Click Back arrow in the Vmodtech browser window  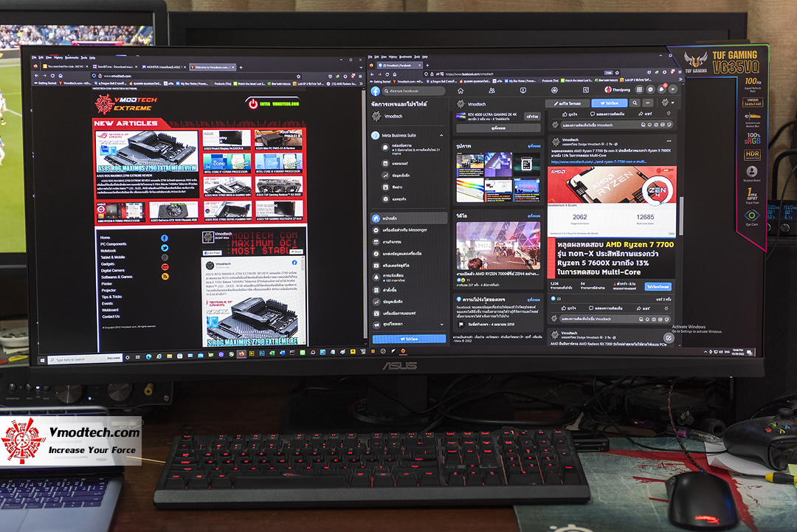pos(37,76)
